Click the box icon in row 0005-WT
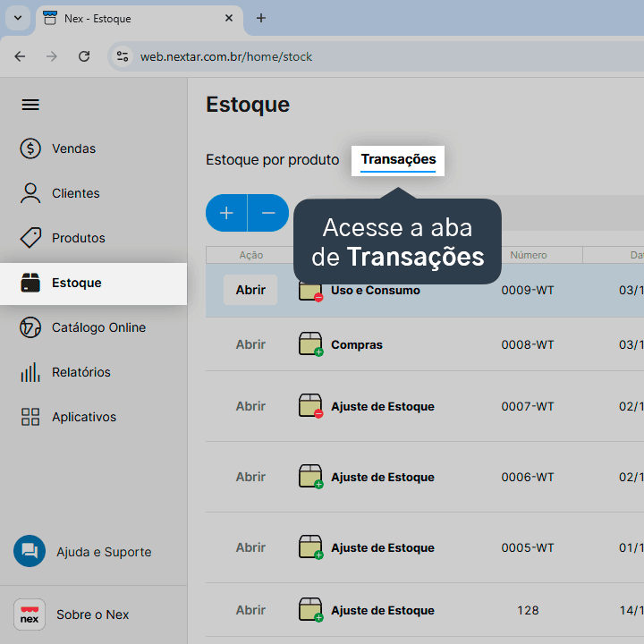Image resolution: width=644 pixels, height=644 pixels. 311,547
